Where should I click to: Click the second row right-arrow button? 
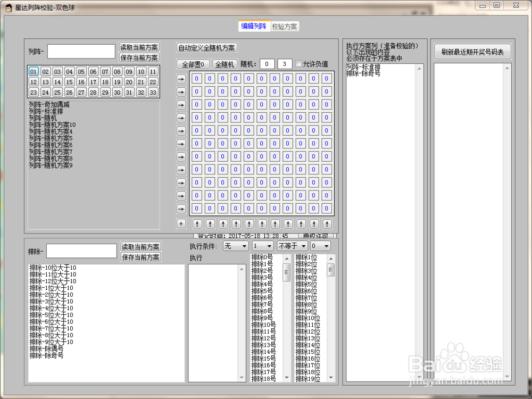(x=181, y=92)
